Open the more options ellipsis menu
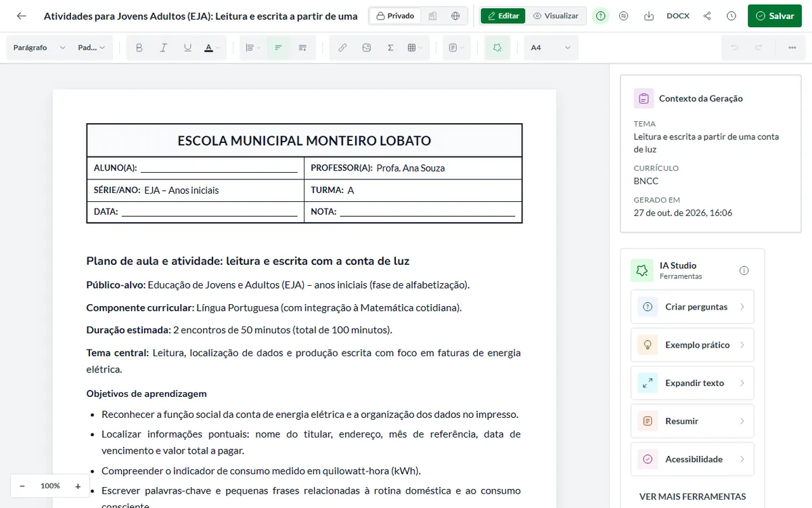 [x=792, y=48]
